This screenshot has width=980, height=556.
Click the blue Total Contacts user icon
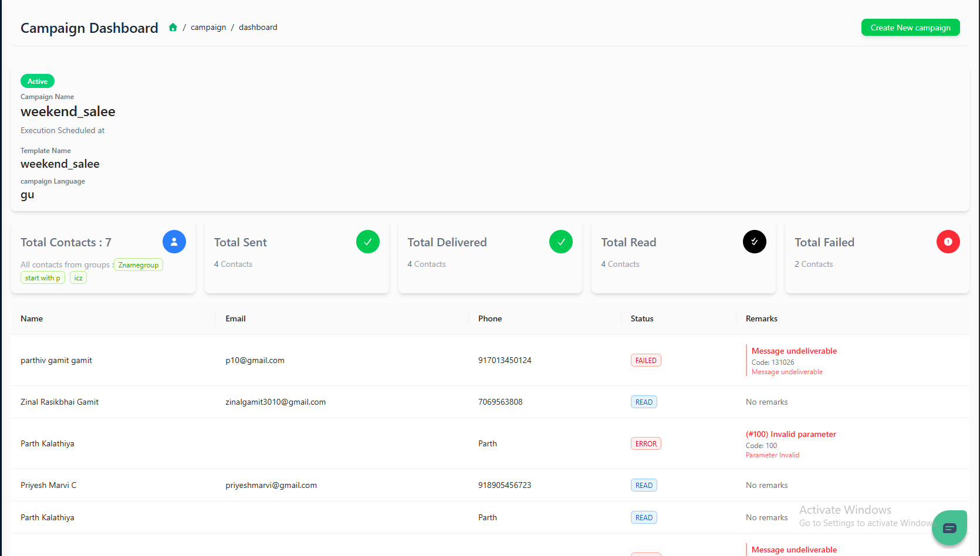point(174,242)
